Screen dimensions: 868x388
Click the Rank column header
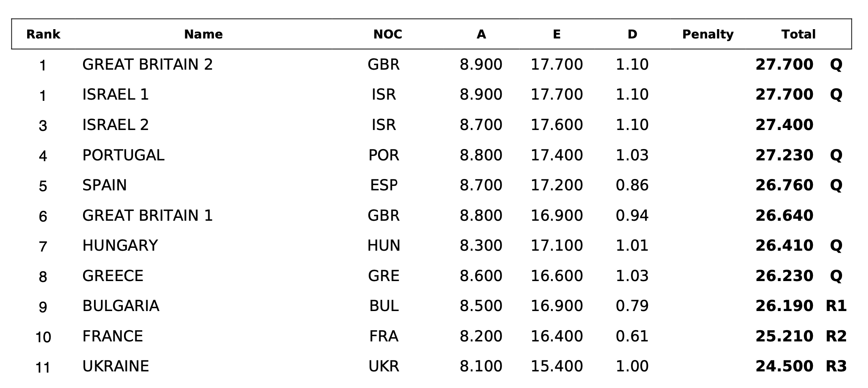tap(43, 34)
